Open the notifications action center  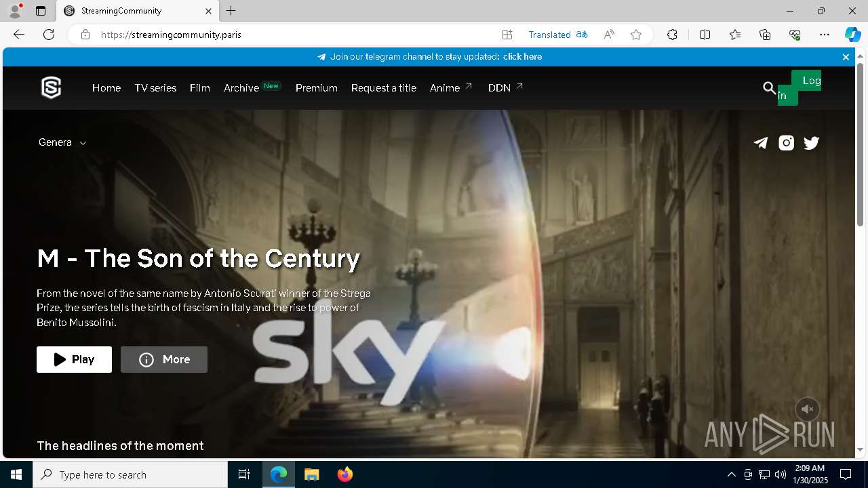(x=846, y=474)
